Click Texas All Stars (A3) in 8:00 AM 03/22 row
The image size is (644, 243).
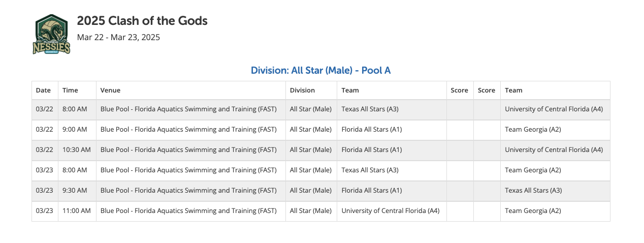pos(370,109)
